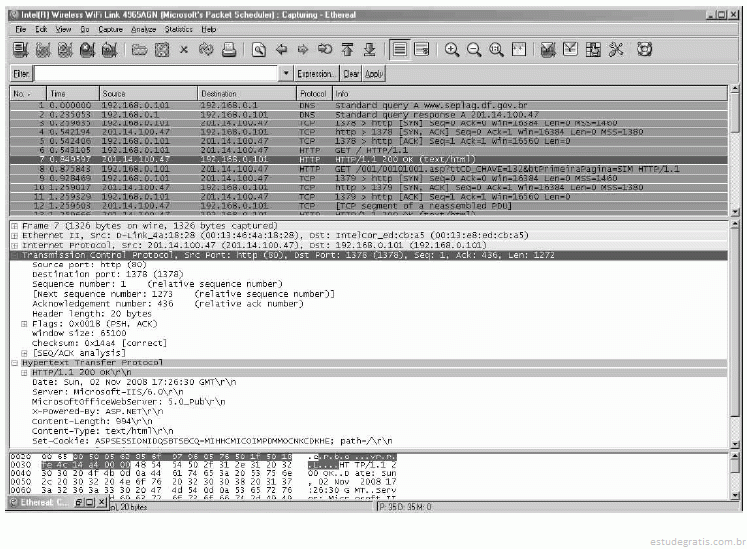Expand the Internet Protocol tree node
Viewport: 747px width, 549px height.
coord(15,246)
